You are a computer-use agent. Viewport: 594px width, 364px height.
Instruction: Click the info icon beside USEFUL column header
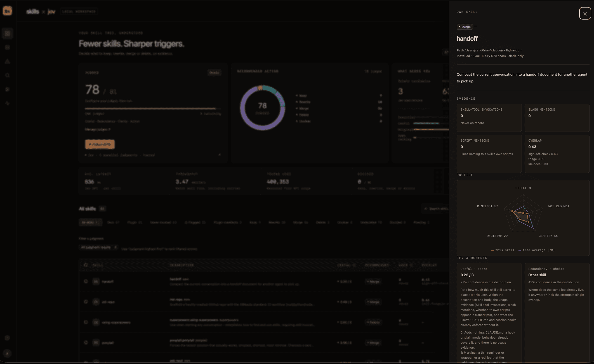click(x=354, y=265)
